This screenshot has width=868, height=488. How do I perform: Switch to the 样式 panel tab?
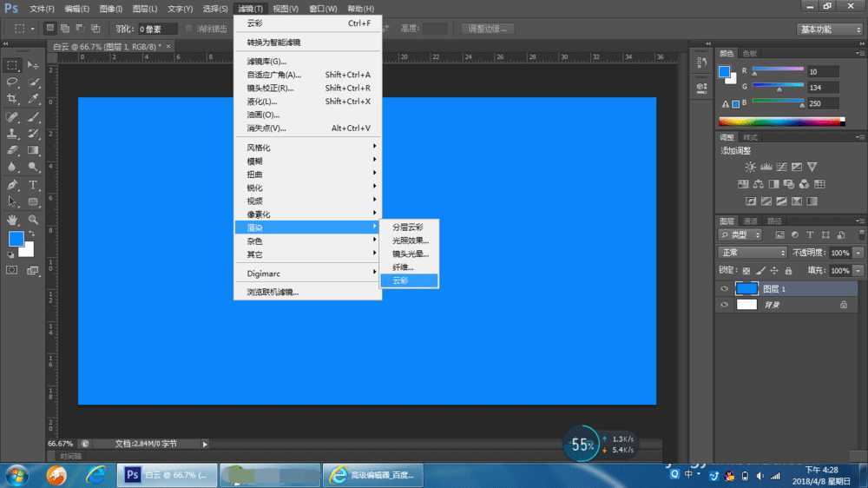750,137
